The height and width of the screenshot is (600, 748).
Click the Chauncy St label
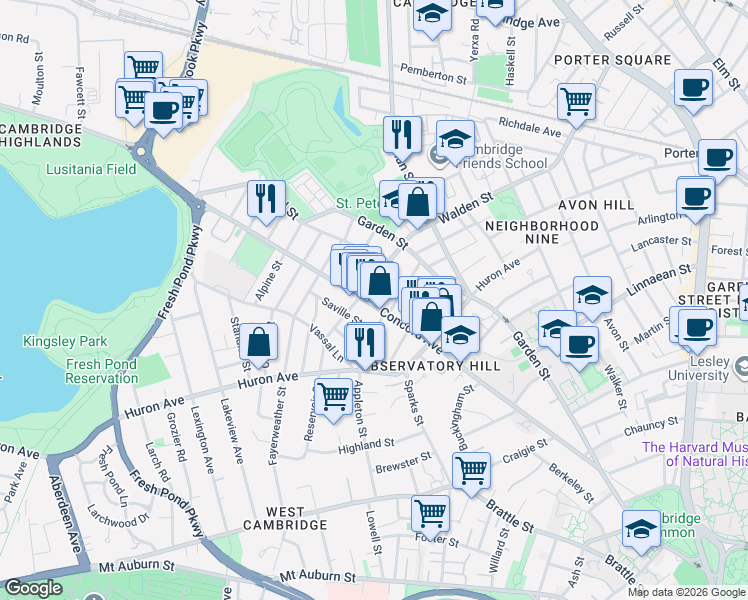coord(651,426)
